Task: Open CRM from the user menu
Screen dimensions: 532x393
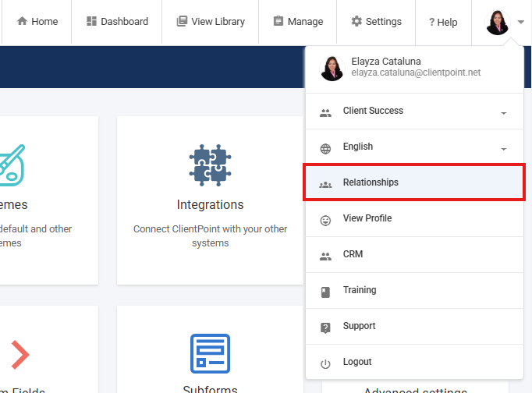Action: coord(414,255)
